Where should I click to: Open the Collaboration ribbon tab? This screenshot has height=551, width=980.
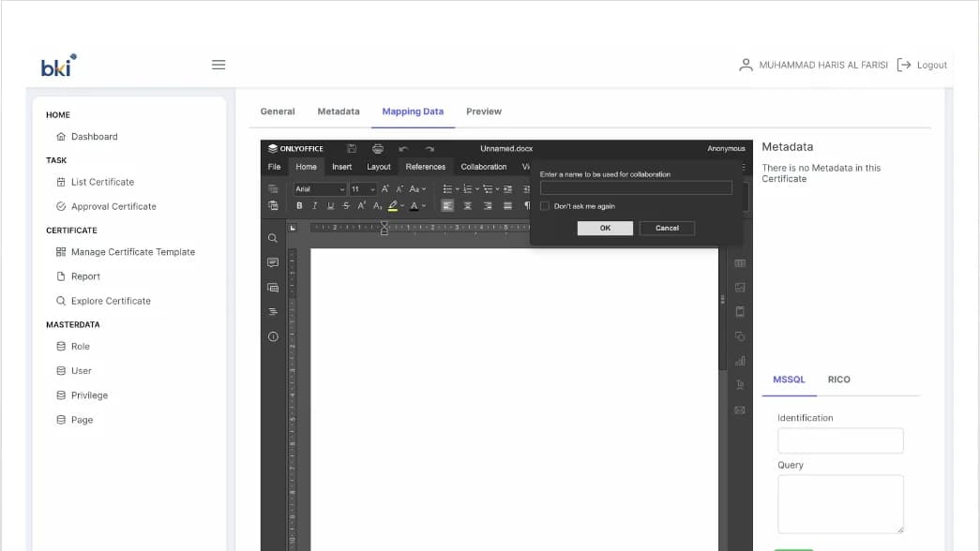[x=484, y=167]
